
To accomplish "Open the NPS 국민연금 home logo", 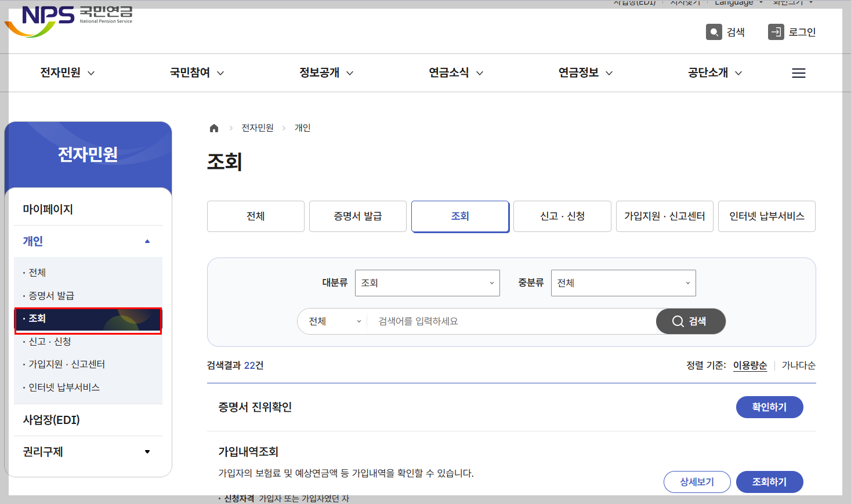I will [x=68, y=17].
